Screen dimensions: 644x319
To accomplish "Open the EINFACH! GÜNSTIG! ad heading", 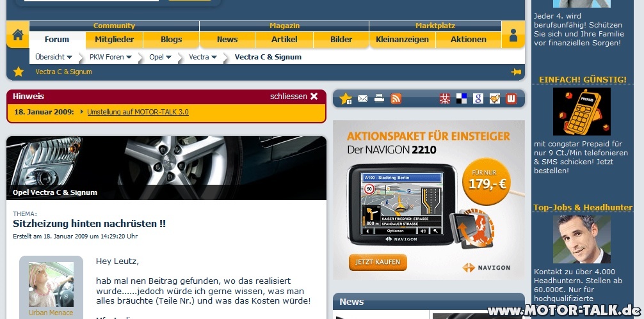I will (x=583, y=79).
